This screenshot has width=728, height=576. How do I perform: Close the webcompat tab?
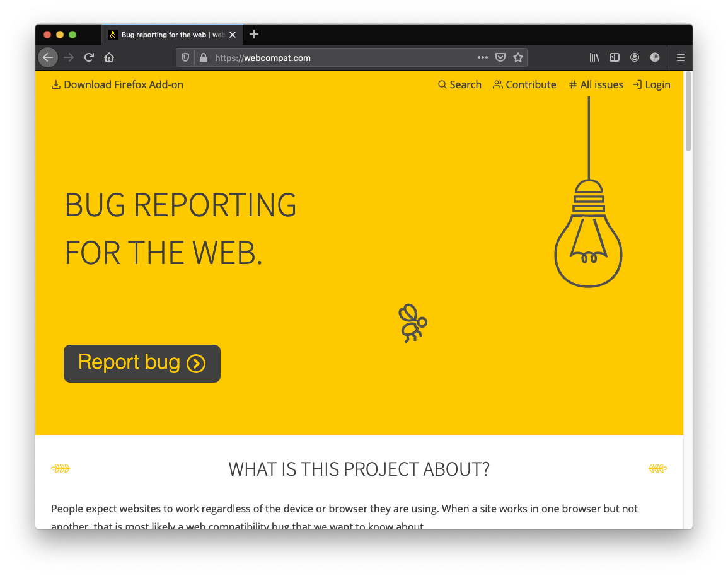pos(233,35)
